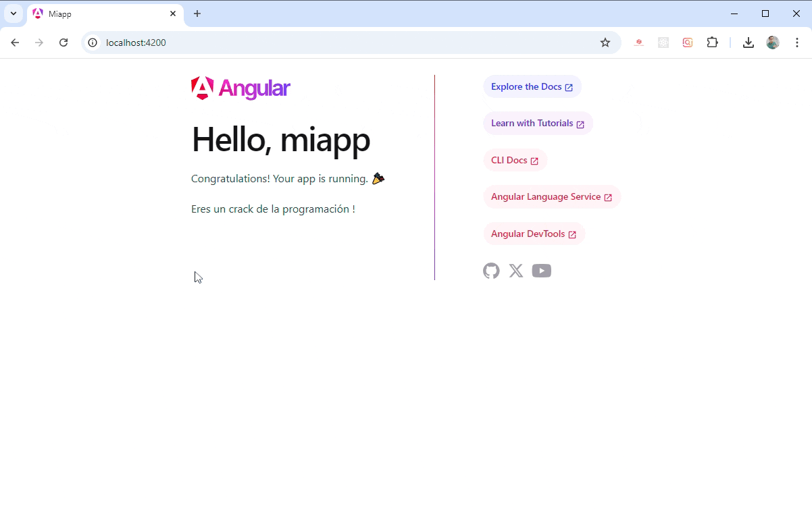The image size is (812, 513).
Task: Go back with the browser back arrow
Action: 15,43
